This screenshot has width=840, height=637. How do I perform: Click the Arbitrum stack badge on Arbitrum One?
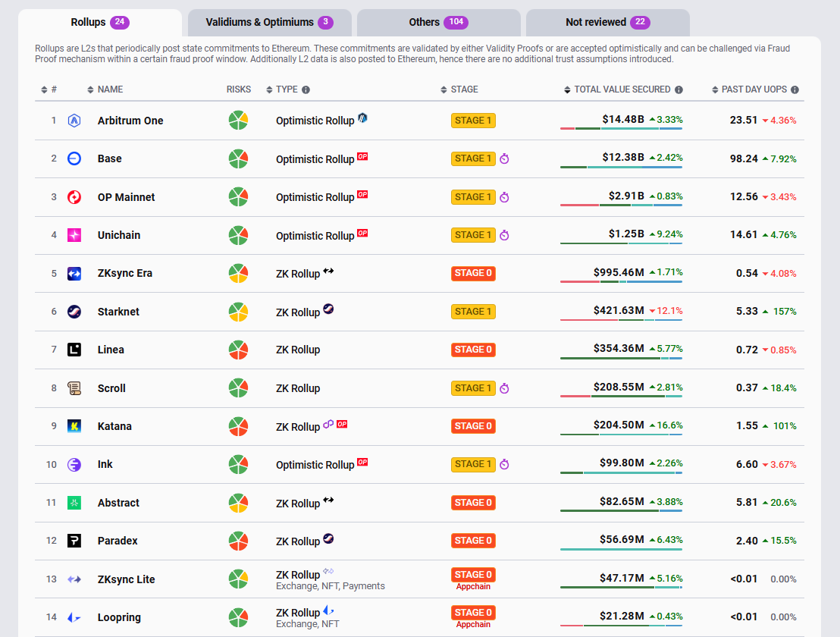pos(362,118)
